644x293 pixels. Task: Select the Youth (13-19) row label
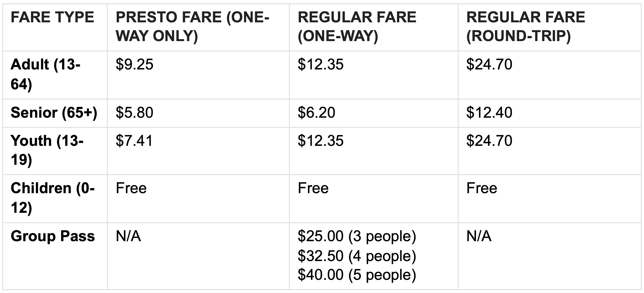pos(47,150)
